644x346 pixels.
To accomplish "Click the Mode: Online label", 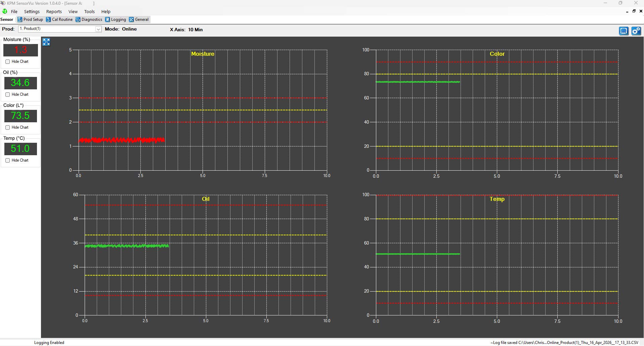I will (x=121, y=29).
